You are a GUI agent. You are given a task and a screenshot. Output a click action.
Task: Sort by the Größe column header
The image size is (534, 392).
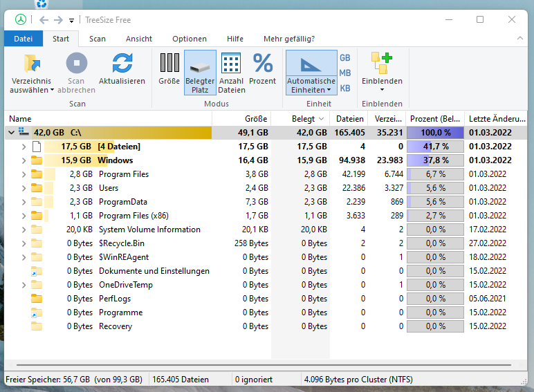(x=241, y=119)
